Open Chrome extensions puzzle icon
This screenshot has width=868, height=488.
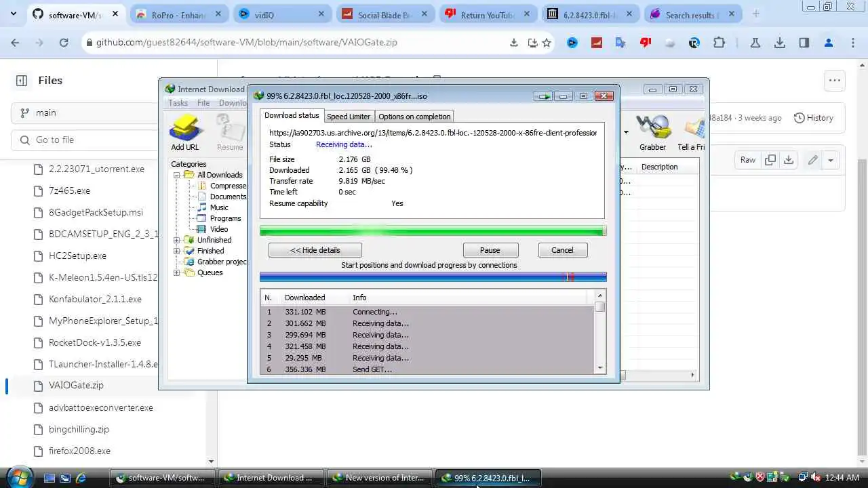point(719,42)
